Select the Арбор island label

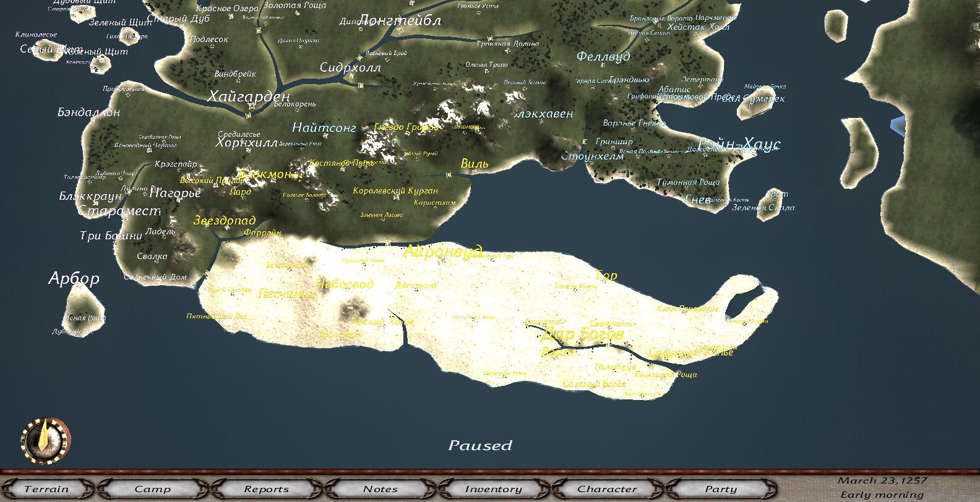(74, 278)
